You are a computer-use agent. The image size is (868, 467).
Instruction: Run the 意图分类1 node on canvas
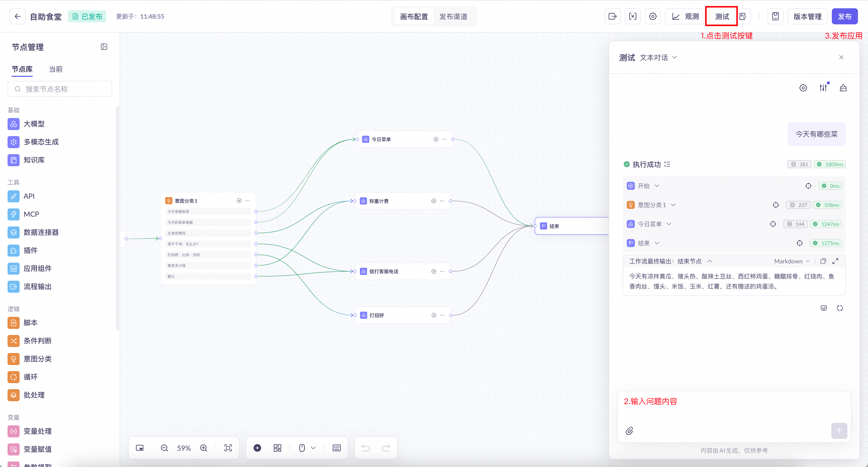coord(239,201)
